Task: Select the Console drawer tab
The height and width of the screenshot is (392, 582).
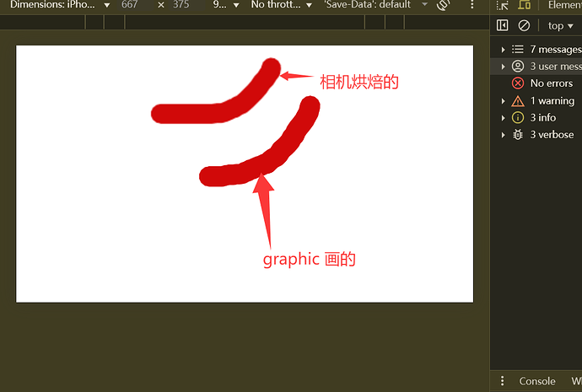Action: [537, 381]
